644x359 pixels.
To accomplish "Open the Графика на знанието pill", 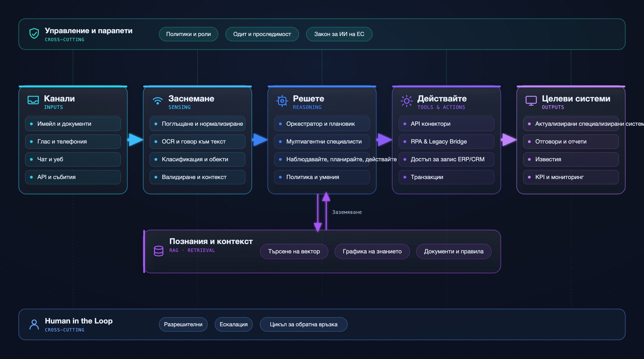I will (372, 251).
